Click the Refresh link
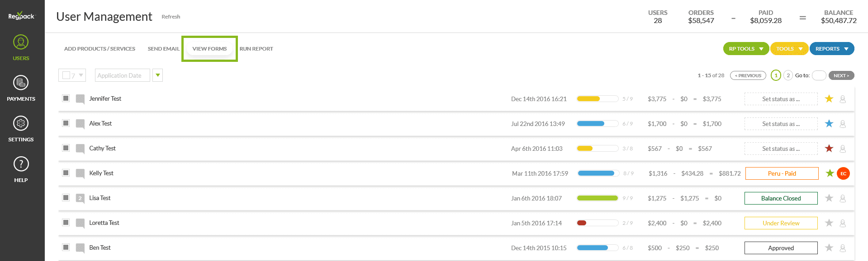 pos(171,17)
